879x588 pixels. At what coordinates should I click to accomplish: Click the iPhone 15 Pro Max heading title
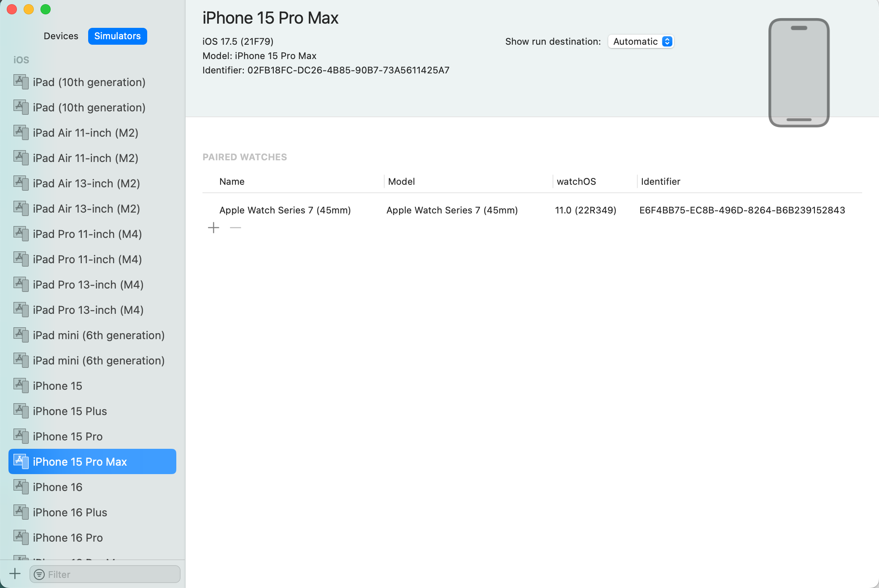coord(270,18)
